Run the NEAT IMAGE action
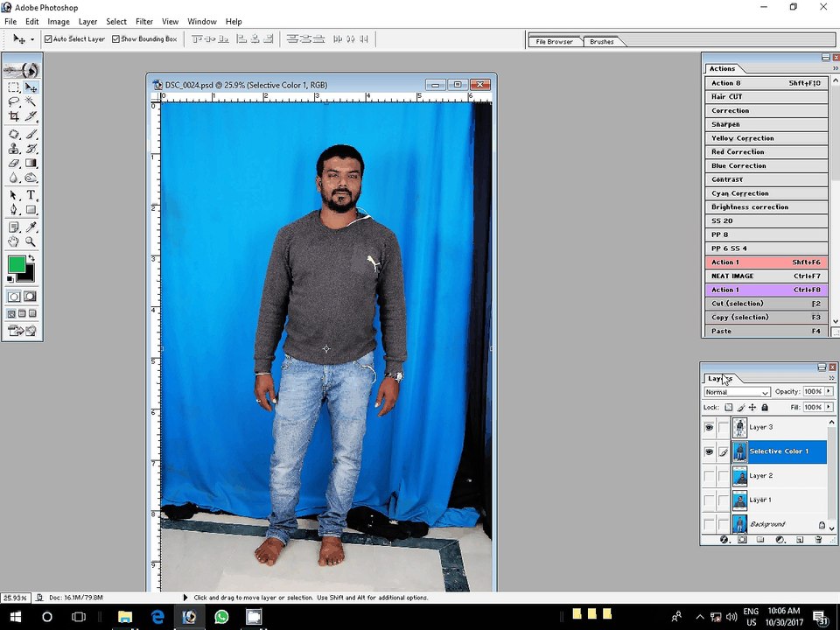This screenshot has height=630, width=840. click(x=766, y=276)
